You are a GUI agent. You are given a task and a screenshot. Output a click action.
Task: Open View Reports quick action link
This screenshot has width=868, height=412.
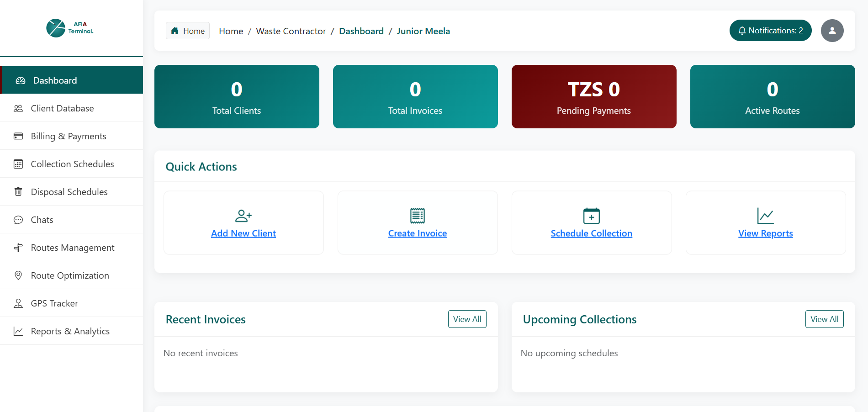click(x=765, y=233)
